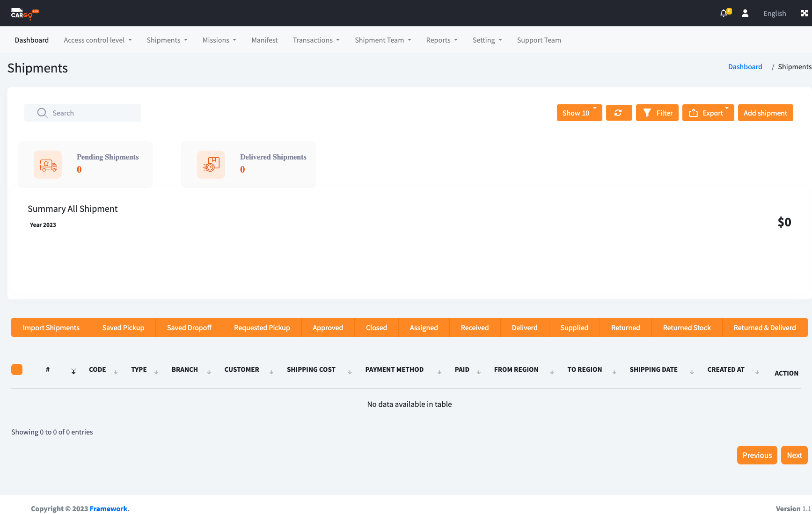Open the Filter button
Image resolution: width=812 pixels, height=514 pixels.
657,113
